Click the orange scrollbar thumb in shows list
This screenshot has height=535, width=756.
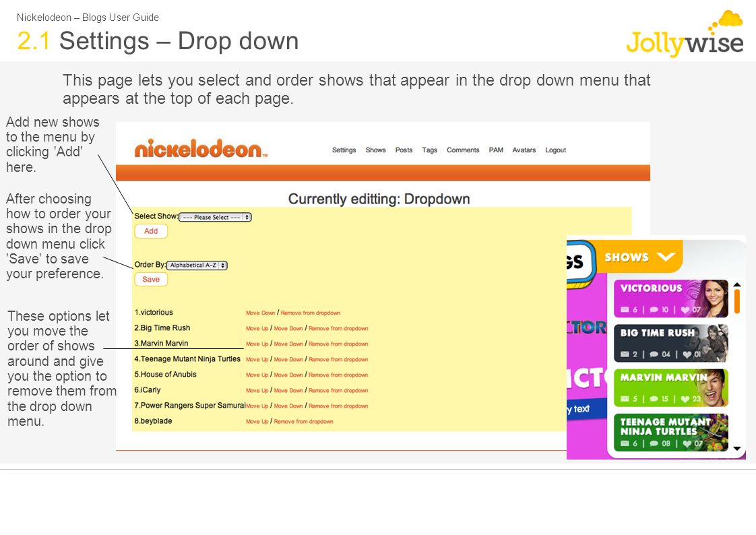tap(736, 302)
